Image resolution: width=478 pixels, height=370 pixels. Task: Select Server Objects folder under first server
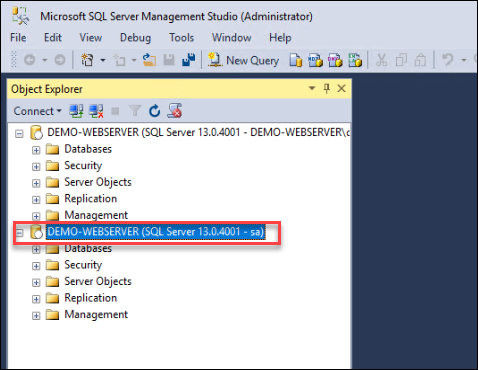point(98,182)
